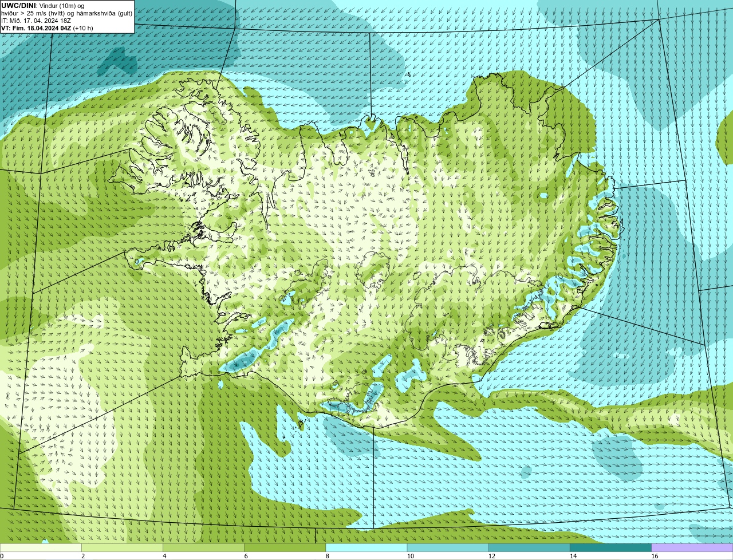Viewport: 733px width, 560px height.
Task: Click the purple legend swatch above 16 m/s
Action: (x=692, y=548)
